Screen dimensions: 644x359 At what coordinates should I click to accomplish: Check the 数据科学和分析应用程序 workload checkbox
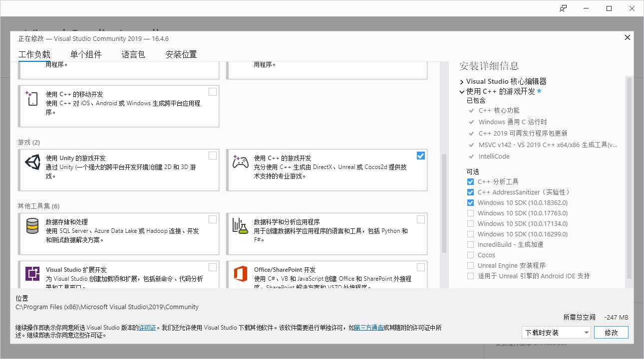421,219
